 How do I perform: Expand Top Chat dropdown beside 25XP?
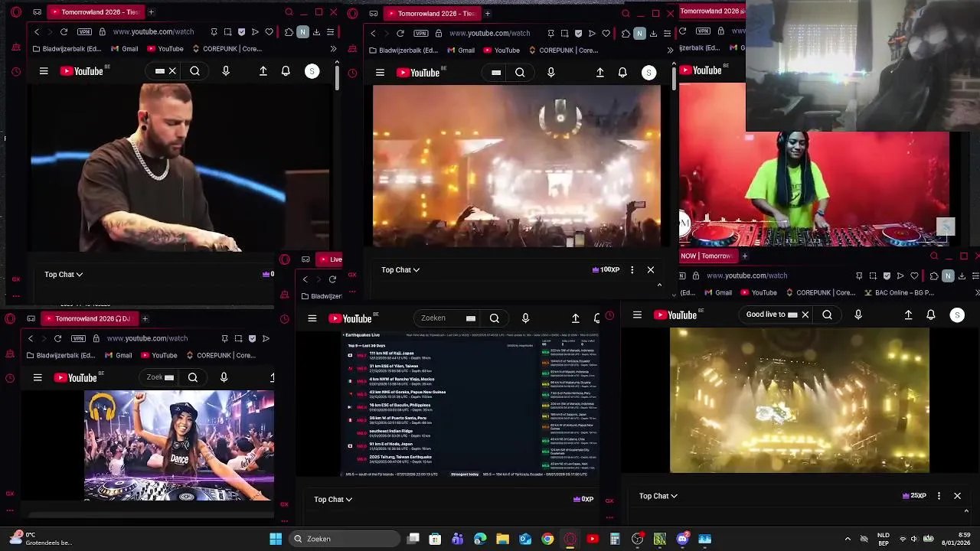pyautogui.click(x=658, y=496)
